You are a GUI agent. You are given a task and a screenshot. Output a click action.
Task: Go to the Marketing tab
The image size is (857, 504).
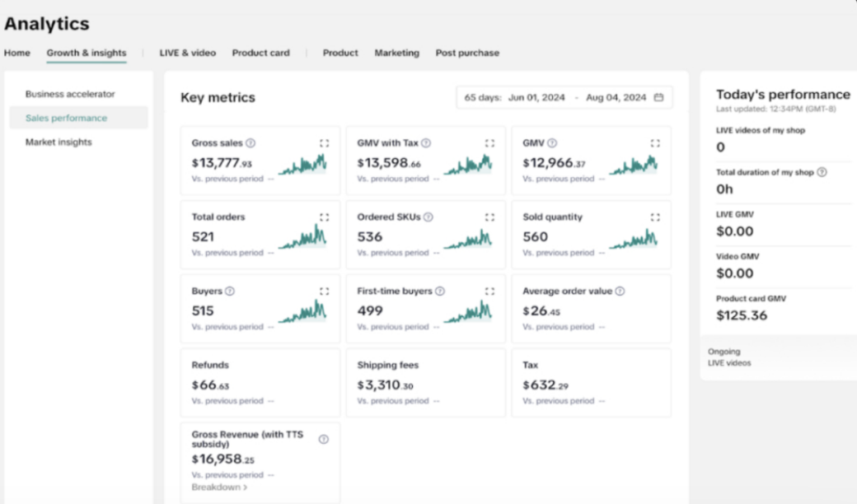click(396, 53)
